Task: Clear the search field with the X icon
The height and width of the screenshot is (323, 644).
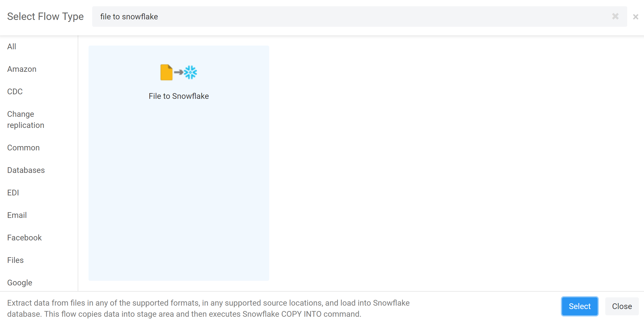Action: (615, 17)
